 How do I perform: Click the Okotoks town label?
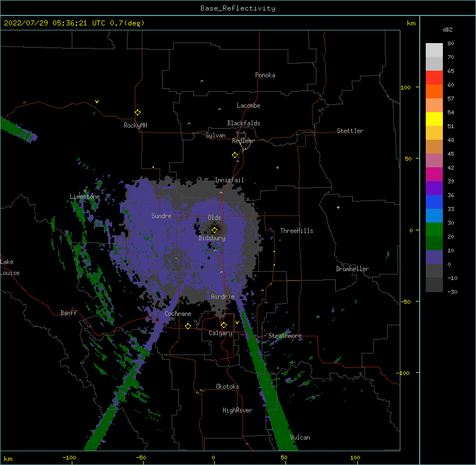pos(228,387)
